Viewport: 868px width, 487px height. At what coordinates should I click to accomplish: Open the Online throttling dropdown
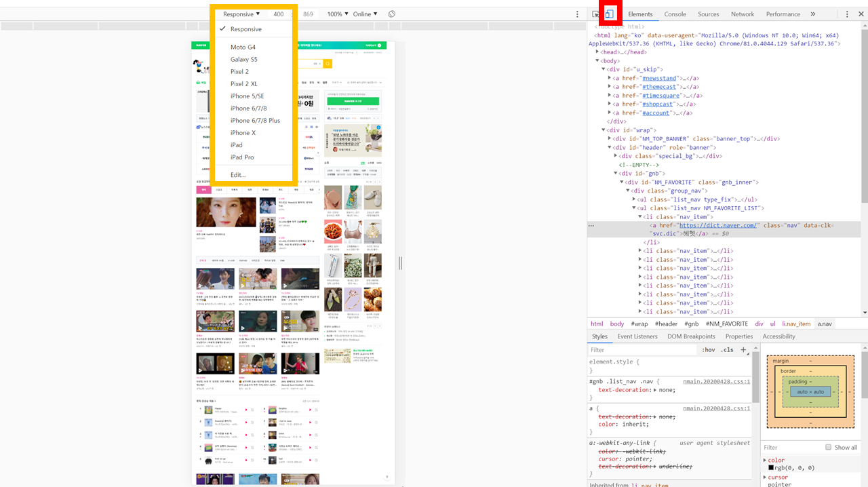pyautogui.click(x=365, y=14)
